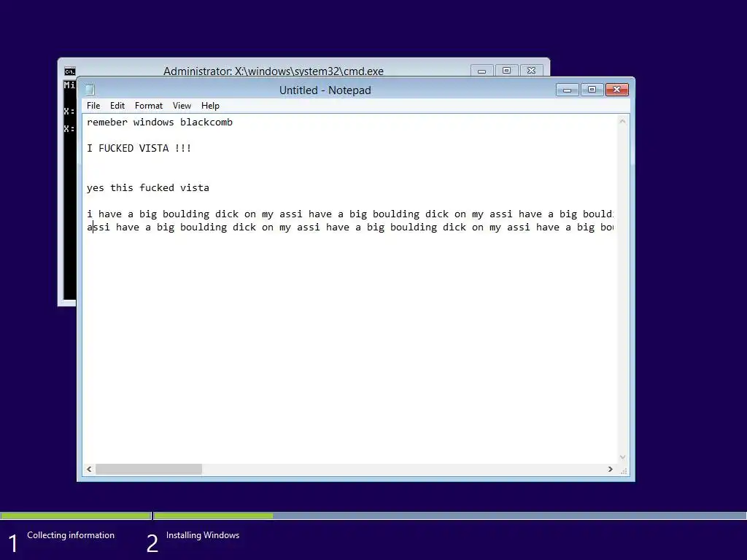The width and height of the screenshot is (747, 560).
Task: Click the horizontal scrollbar thumb in Notepad
Action: 149,469
